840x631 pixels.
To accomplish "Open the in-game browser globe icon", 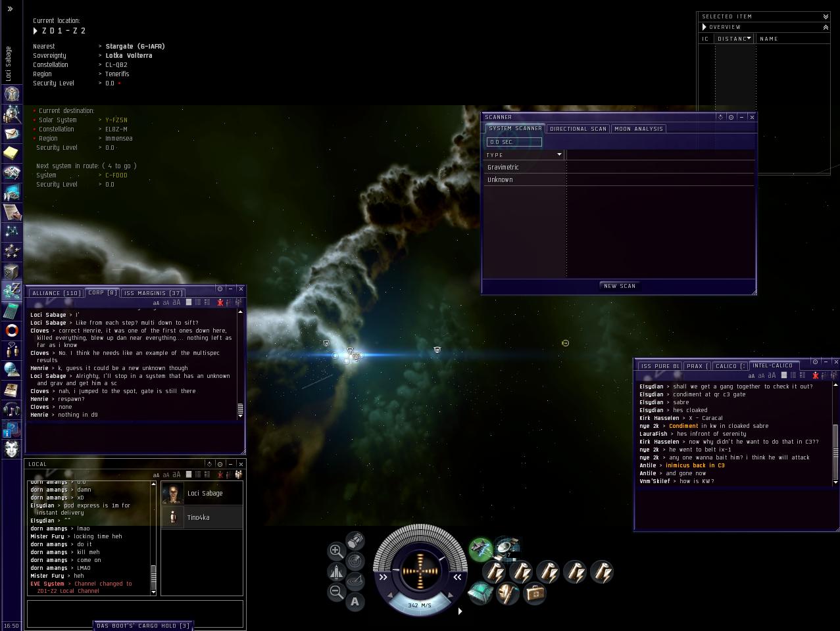I will pos(12,369).
